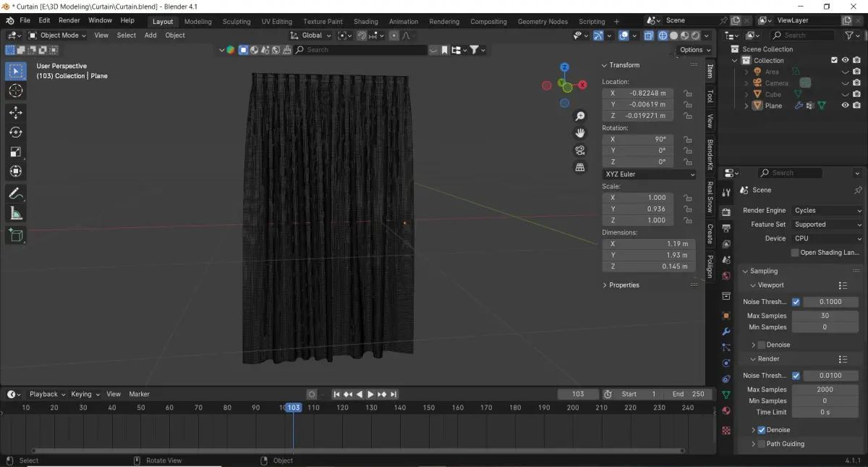The height and width of the screenshot is (467, 868).
Task: Open the Output properties tab icon
Action: click(x=726, y=227)
